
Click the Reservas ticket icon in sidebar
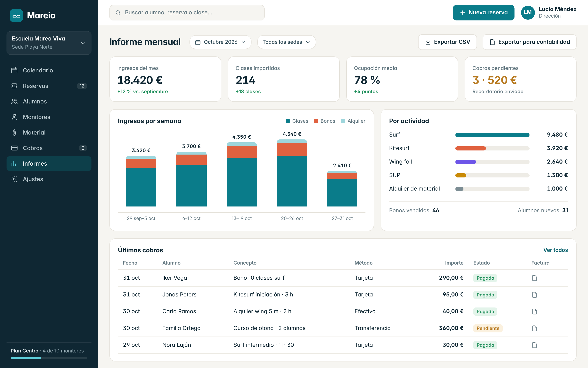(x=14, y=86)
